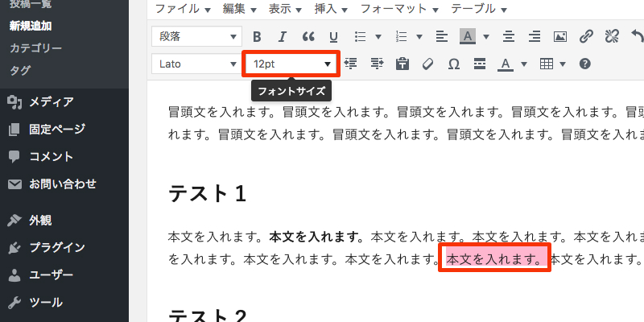Open the 挿入 menu
This screenshot has height=322, width=644.
(x=331, y=9)
